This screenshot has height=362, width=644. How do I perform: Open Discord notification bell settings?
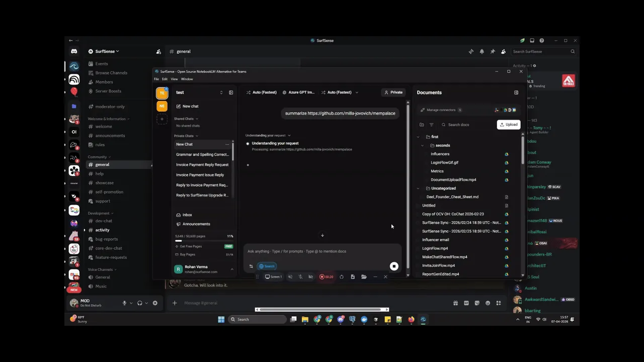(481, 51)
